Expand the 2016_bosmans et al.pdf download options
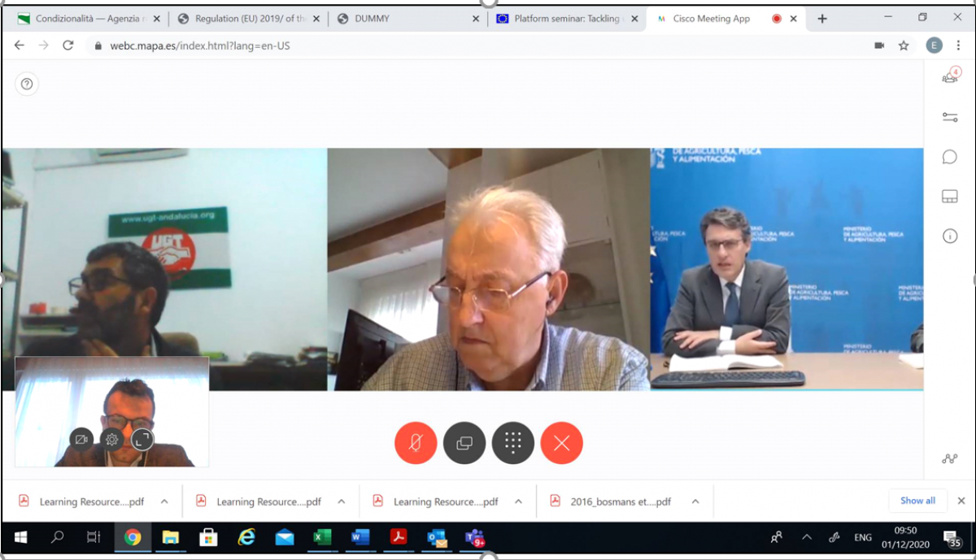 tap(694, 501)
